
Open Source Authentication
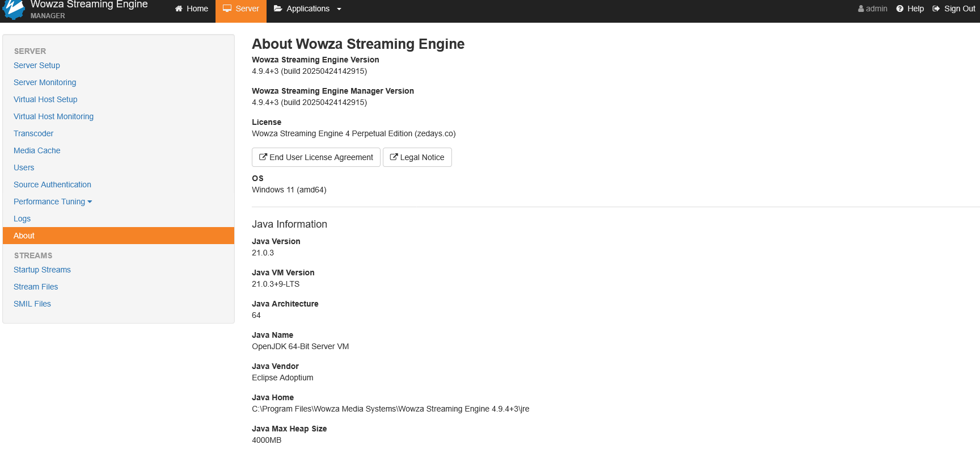(x=52, y=184)
